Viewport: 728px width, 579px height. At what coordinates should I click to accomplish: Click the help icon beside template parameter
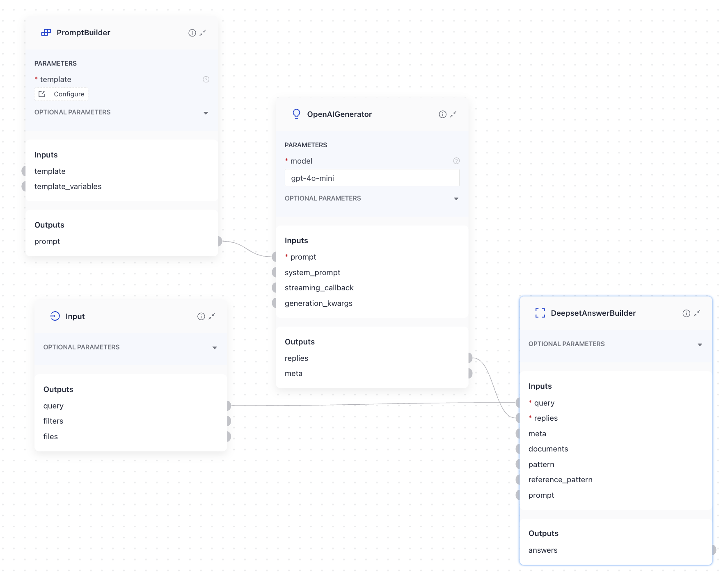(205, 80)
